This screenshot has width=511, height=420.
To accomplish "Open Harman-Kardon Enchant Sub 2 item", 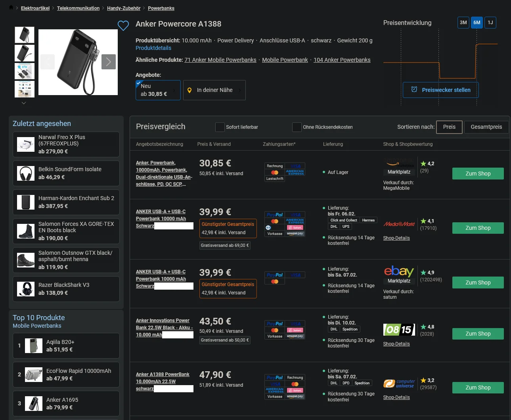I will point(66,202).
